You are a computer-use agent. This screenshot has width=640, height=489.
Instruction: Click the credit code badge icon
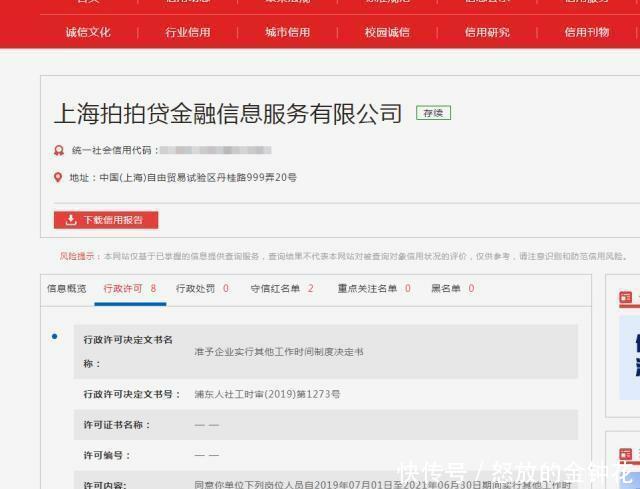tap(59, 151)
